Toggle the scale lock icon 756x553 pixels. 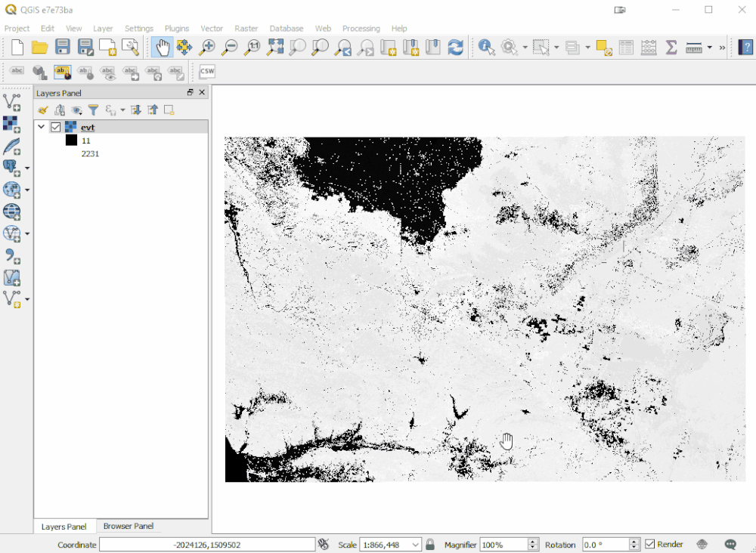coord(430,545)
